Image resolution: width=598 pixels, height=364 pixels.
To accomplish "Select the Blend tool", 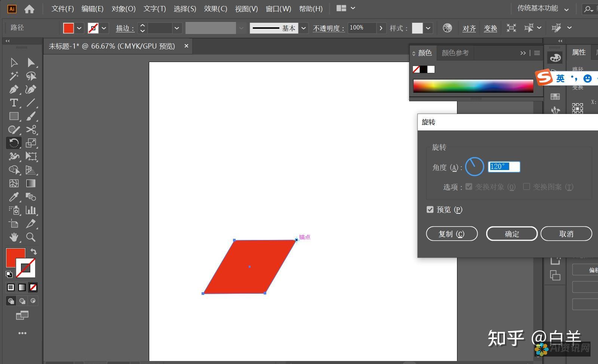I will point(31,197).
